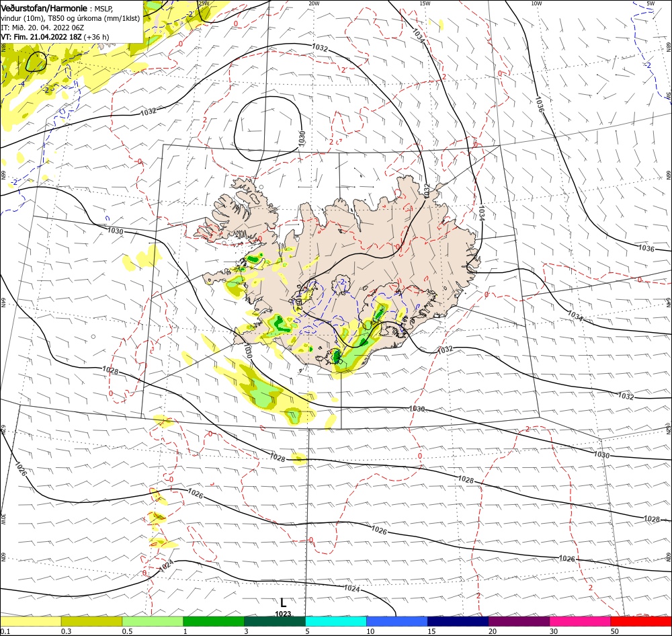Choose the navy 15–20 mm legend swatch
This screenshot has height=636, width=672.
click(x=458, y=621)
